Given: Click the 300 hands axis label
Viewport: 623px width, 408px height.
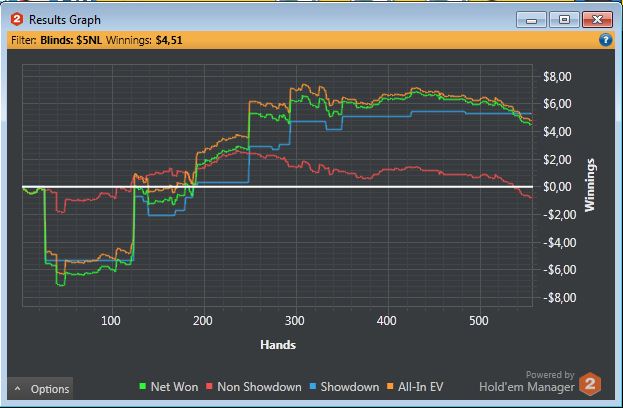Looking at the screenshot, I should (x=294, y=321).
